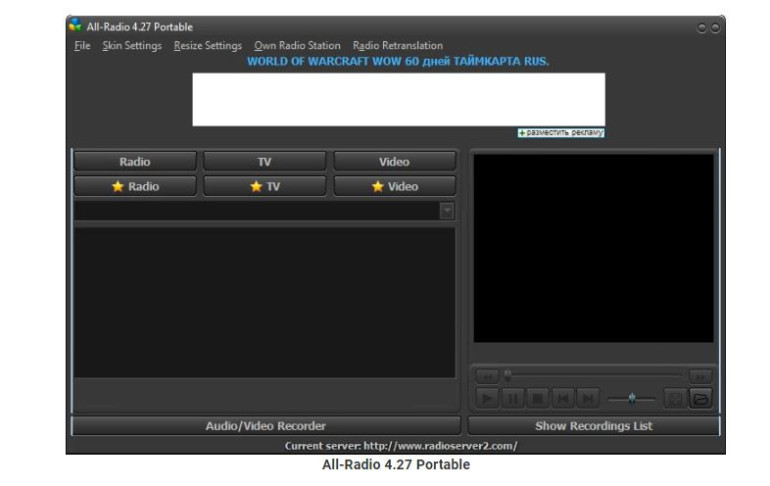Toggle fullscreen icon next to folder button
The image size is (770, 486).
tap(675, 398)
